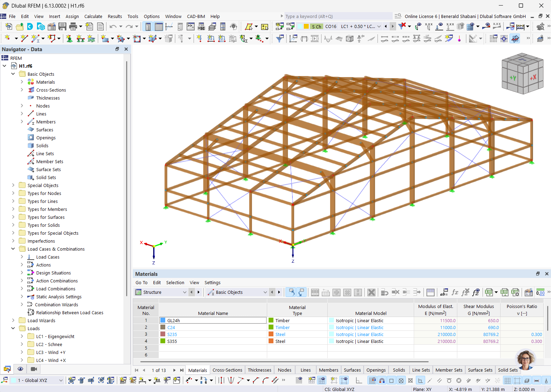Viewport: 551px width, 392px height.
Task: Expand the Special Objects folder
Action: [x=13, y=185]
